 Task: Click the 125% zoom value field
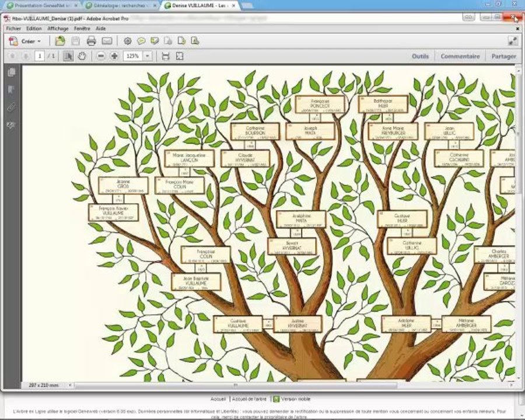[x=133, y=56]
